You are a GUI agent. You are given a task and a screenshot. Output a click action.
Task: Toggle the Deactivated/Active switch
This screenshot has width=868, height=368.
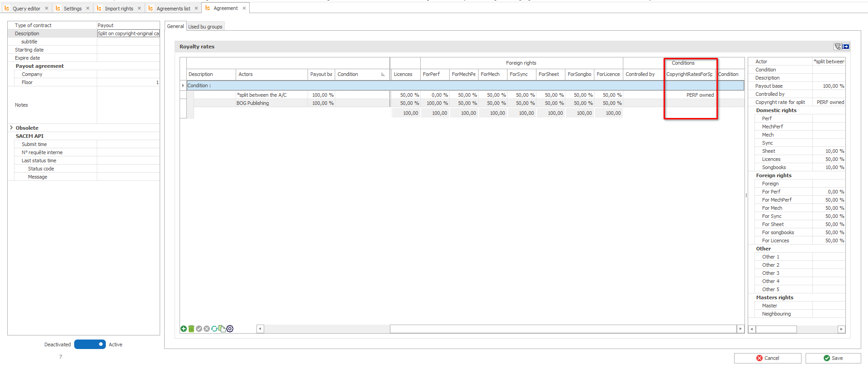[x=90, y=344]
